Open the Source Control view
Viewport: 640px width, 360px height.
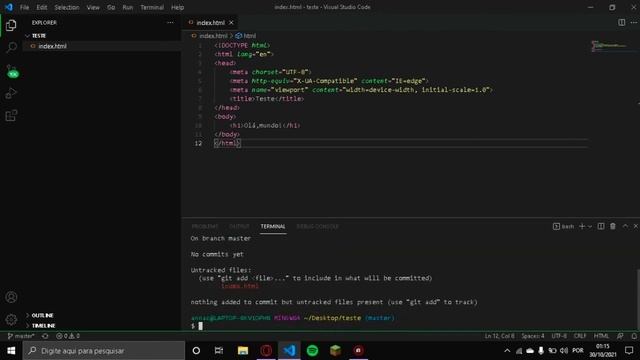pyautogui.click(x=12, y=71)
